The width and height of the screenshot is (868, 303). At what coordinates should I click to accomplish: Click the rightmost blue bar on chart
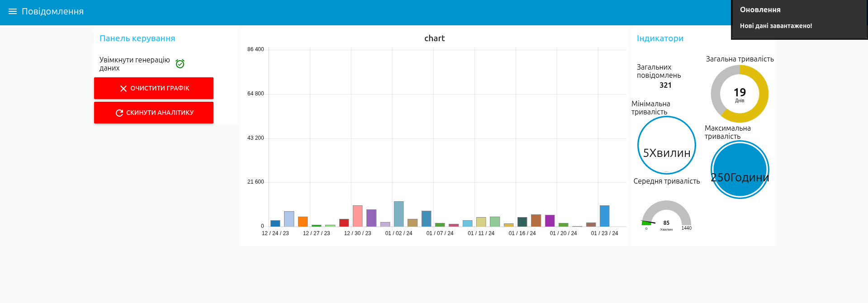[x=604, y=216]
